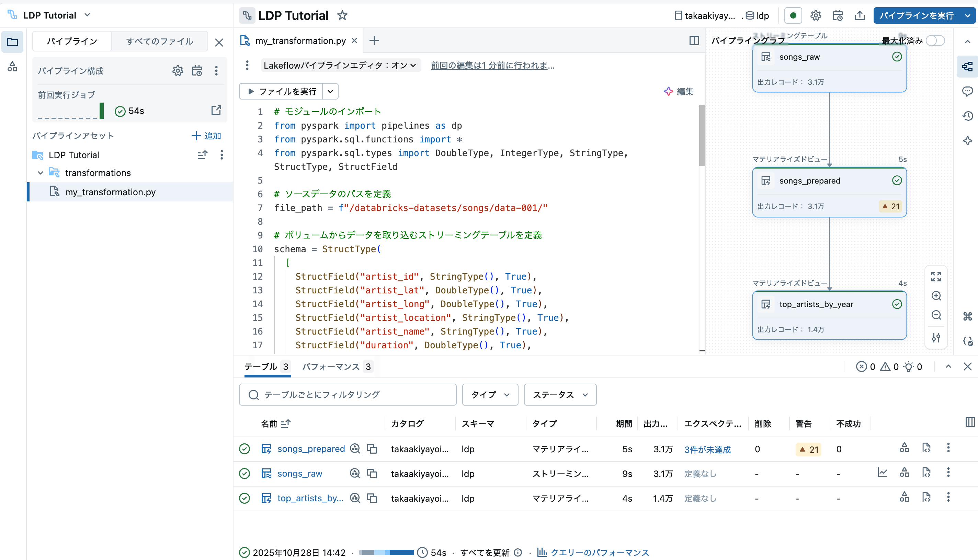Collapse the transformations folder
The image size is (978, 560).
[41, 173]
